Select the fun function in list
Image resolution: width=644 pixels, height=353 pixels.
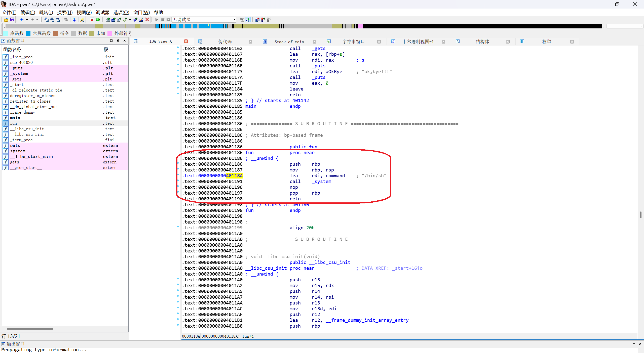pyautogui.click(x=14, y=123)
